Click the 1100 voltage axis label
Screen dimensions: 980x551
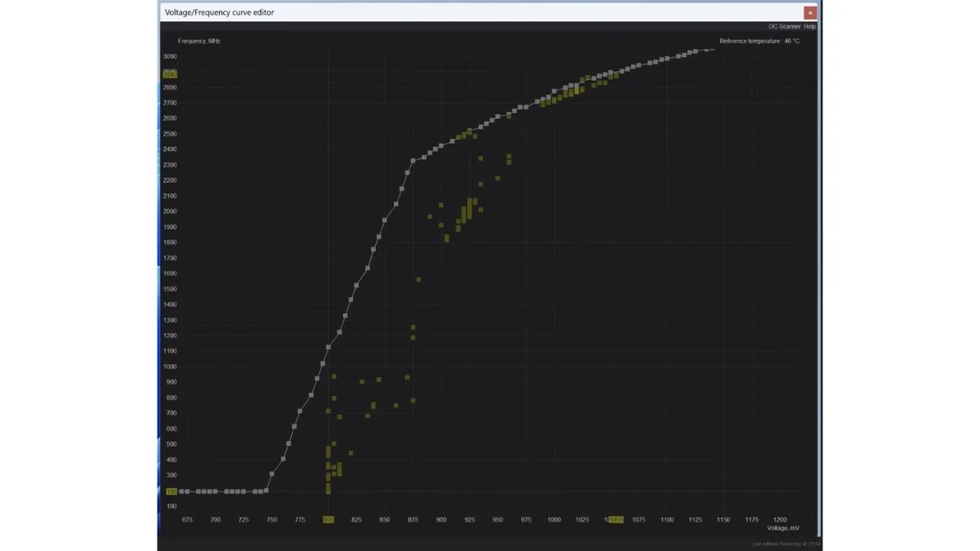pyautogui.click(x=667, y=520)
